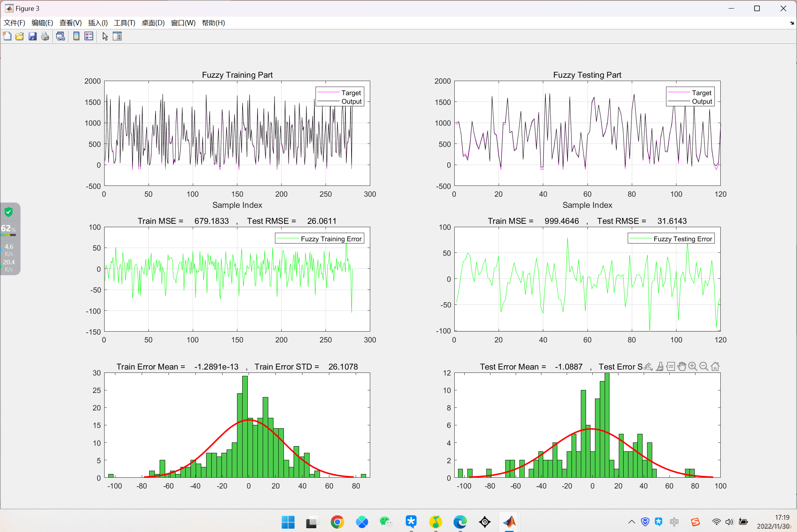Save the figure with the floppy icon
Image resolution: width=797 pixels, height=532 pixels.
(x=32, y=36)
